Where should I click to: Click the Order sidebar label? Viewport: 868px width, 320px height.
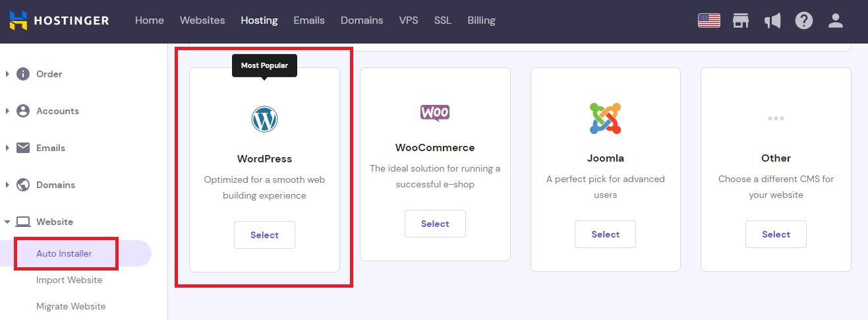point(49,74)
